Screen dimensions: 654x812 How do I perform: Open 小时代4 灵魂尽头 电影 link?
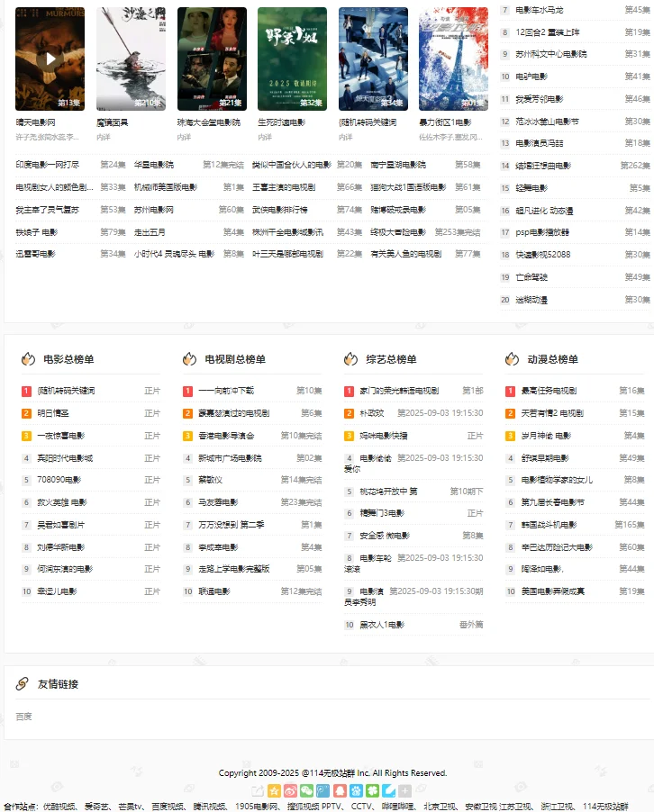point(174,254)
